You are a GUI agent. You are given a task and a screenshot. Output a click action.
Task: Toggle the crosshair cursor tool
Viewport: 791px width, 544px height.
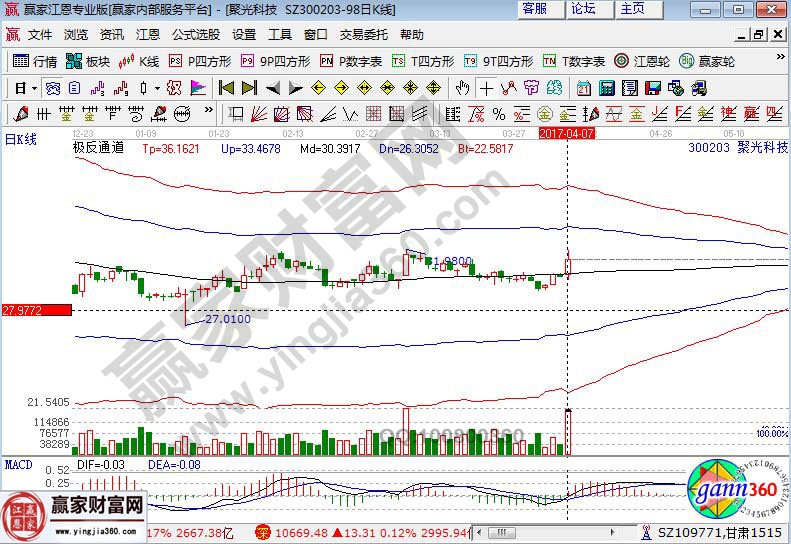486,87
